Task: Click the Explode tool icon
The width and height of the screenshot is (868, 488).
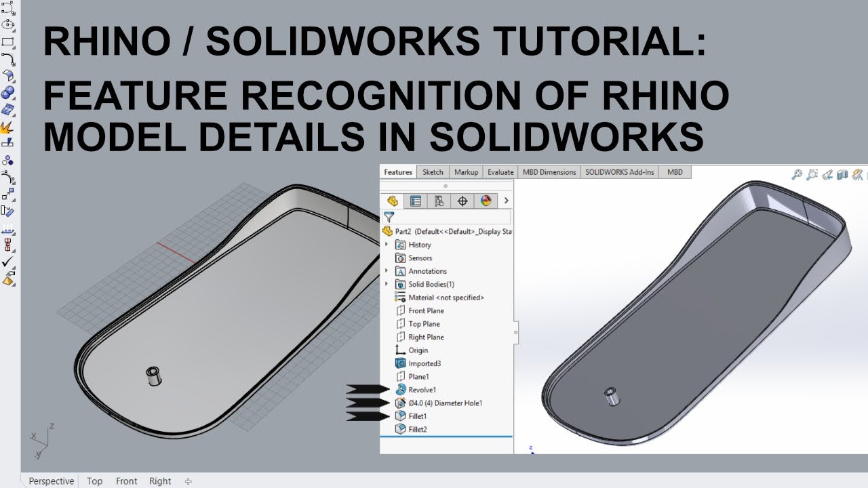Action: 8,127
